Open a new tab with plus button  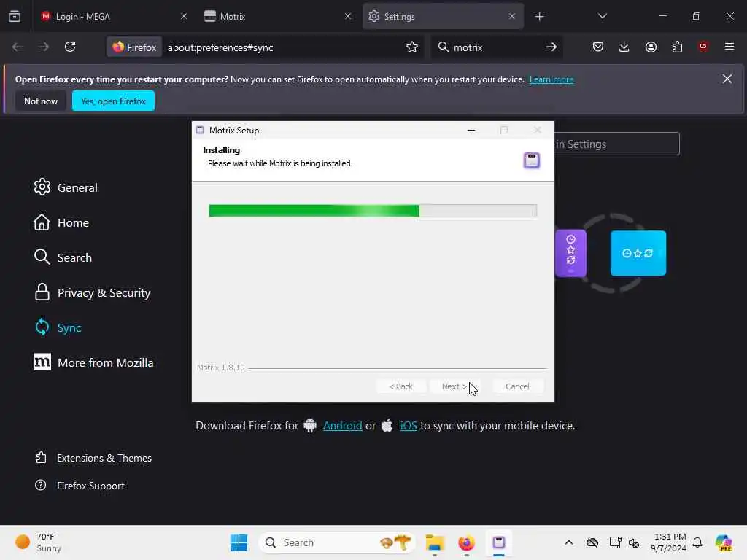pos(539,17)
